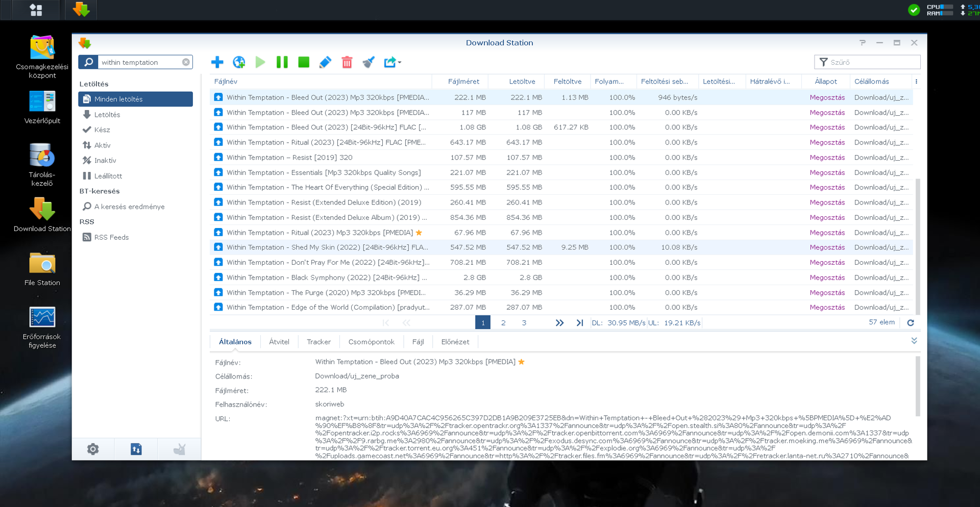Collapse the details panel

[914, 341]
